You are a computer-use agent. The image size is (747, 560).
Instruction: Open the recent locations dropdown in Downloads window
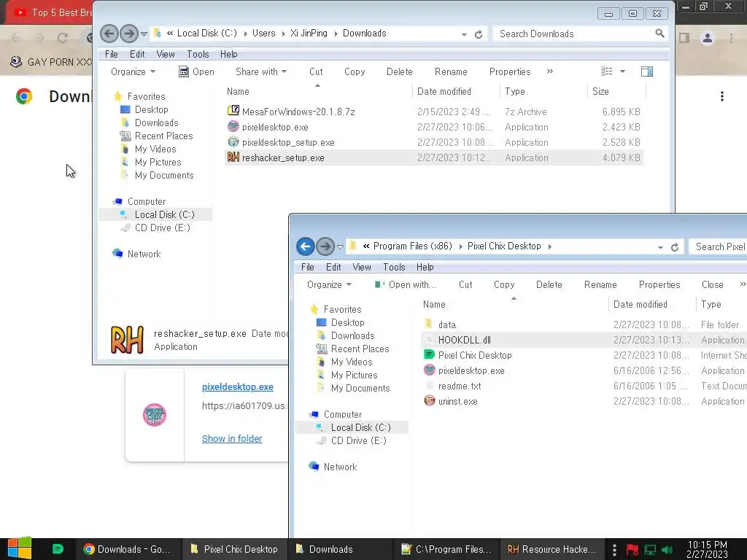point(144,34)
